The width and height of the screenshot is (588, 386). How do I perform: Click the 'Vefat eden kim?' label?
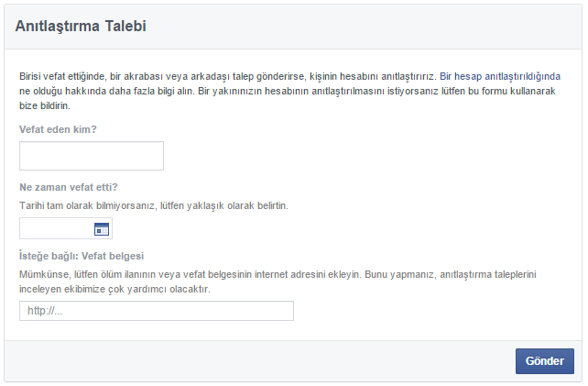58,129
